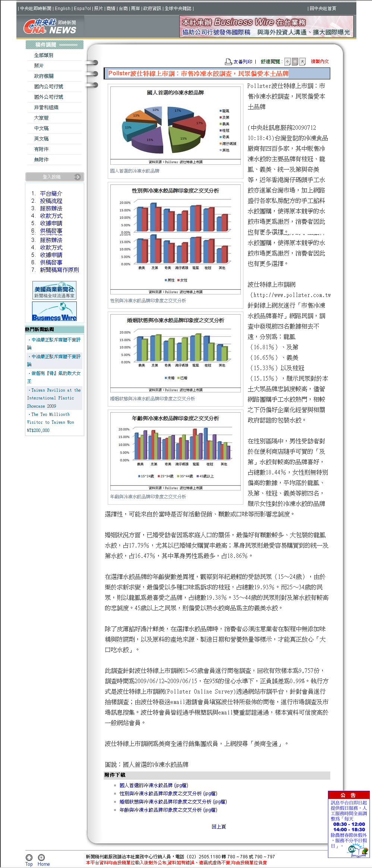Click the article headline about Pollster 冷凍水餃調查
Viewport: 372px width, 868px height.
click(x=198, y=73)
